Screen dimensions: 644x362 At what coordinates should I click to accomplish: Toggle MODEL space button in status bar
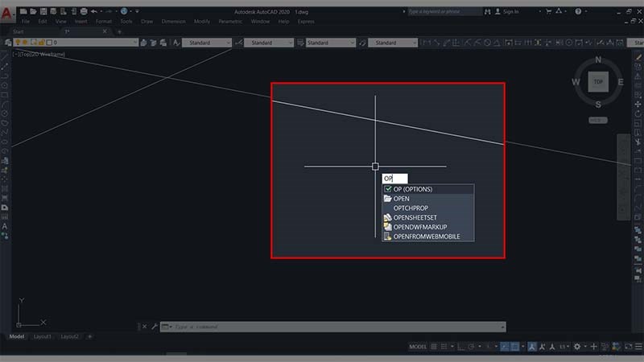coord(418,347)
